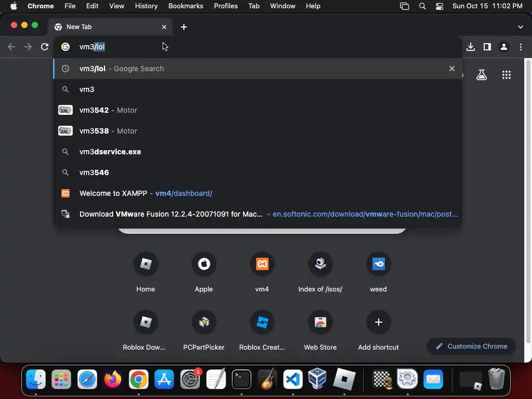The image size is (532, 399).
Task: Click the Customize Chrome button
Action: click(471, 346)
